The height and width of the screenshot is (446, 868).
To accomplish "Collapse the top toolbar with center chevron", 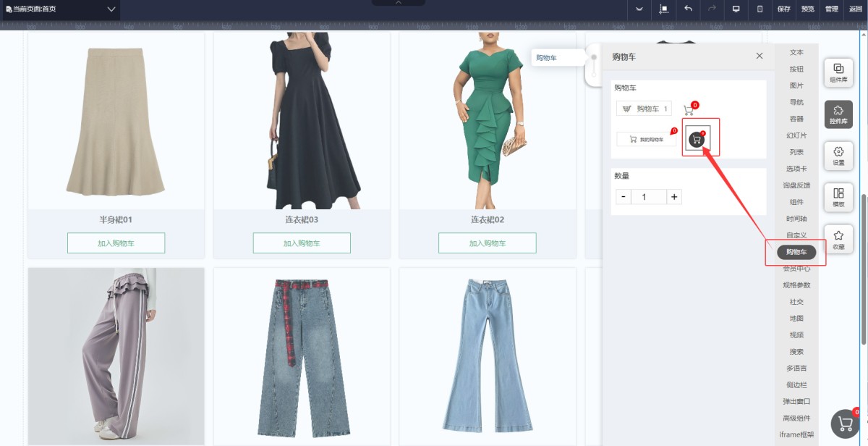I will pyautogui.click(x=398, y=3).
